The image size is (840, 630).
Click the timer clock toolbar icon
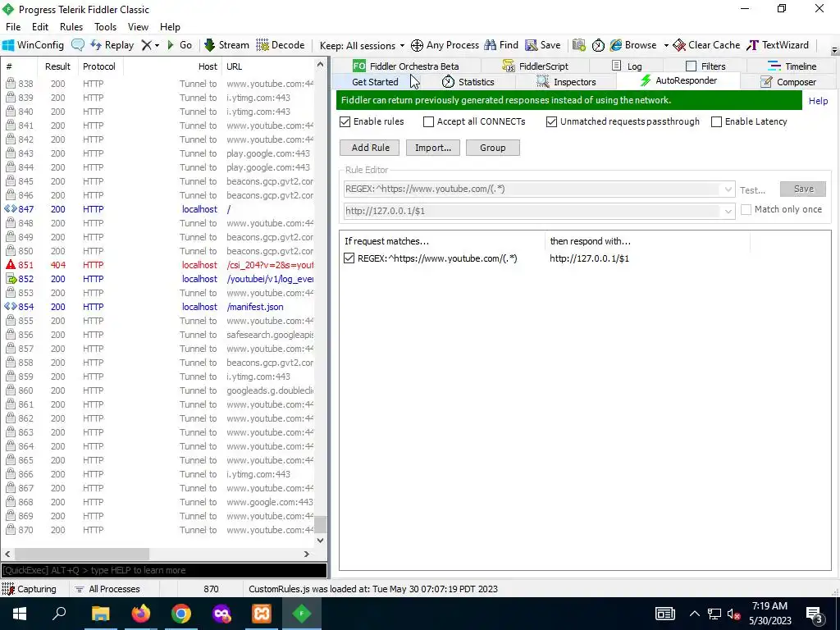pos(598,46)
